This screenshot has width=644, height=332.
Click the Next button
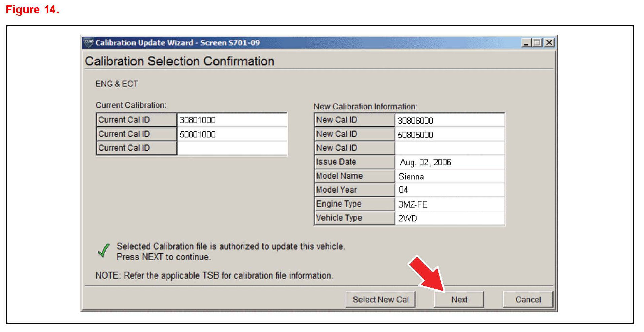pos(459,299)
